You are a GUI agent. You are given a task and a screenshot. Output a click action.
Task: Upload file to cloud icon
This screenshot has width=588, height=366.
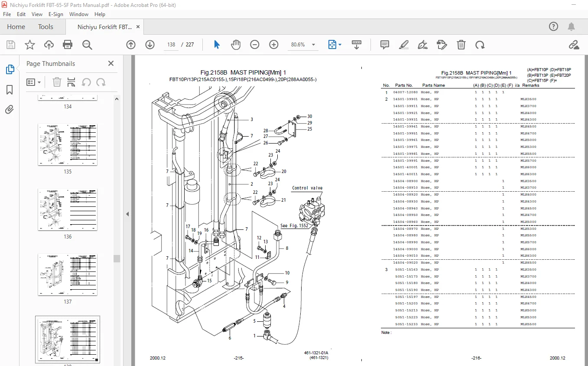click(49, 45)
